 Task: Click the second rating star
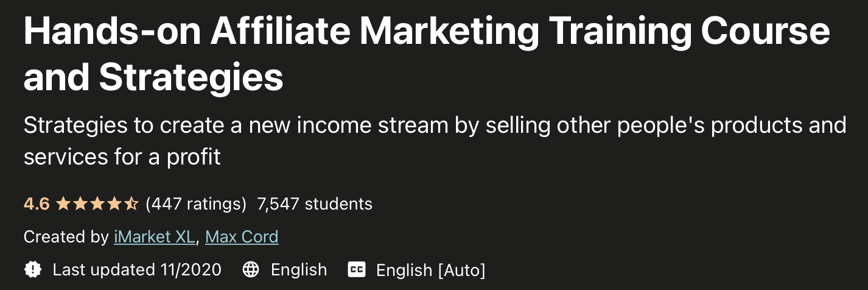80,203
